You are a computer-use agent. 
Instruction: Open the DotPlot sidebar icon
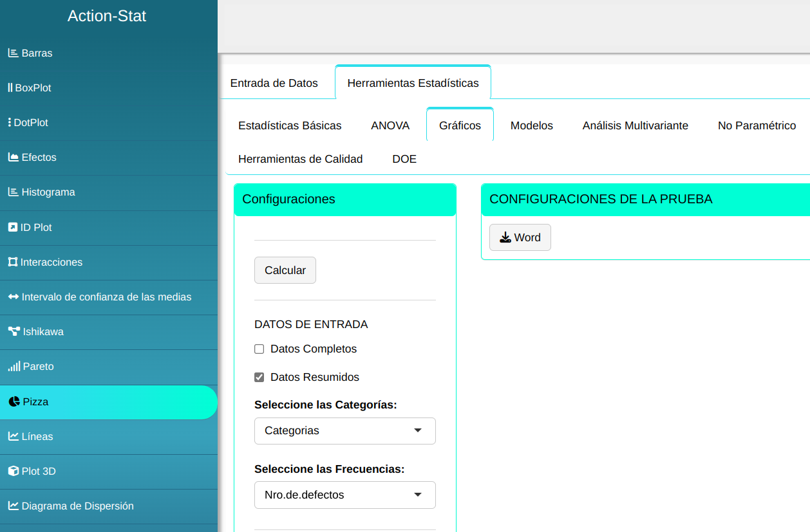click(x=10, y=123)
